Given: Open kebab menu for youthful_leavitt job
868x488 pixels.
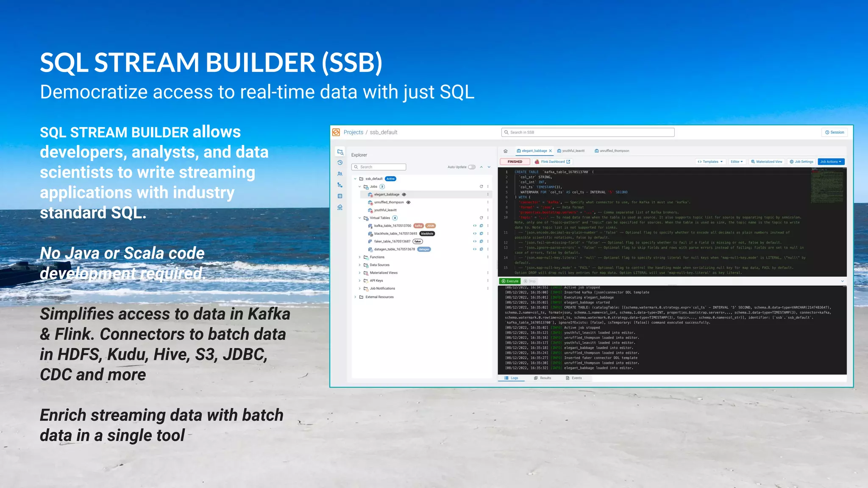Looking at the screenshot, I should click(x=488, y=210).
